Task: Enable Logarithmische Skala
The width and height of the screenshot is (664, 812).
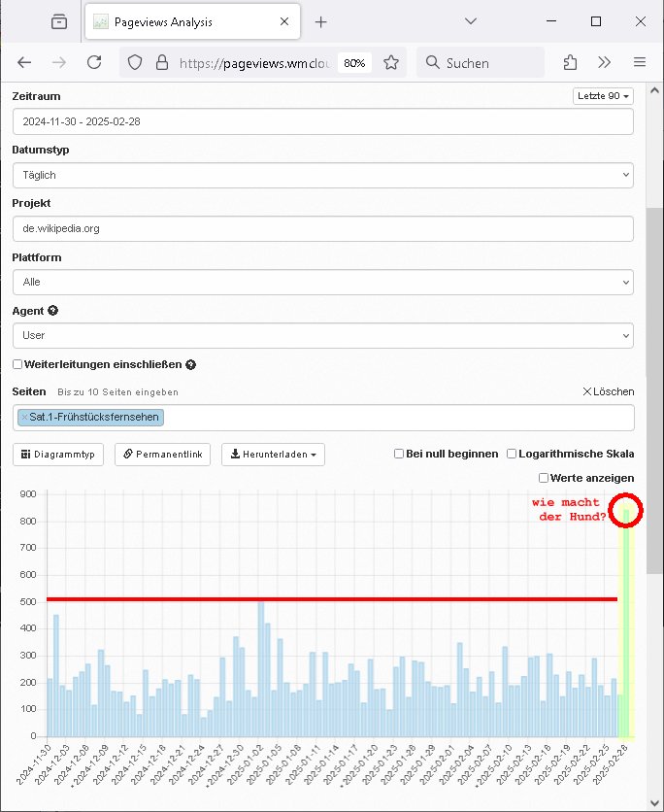Action: pyautogui.click(x=512, y=454)
